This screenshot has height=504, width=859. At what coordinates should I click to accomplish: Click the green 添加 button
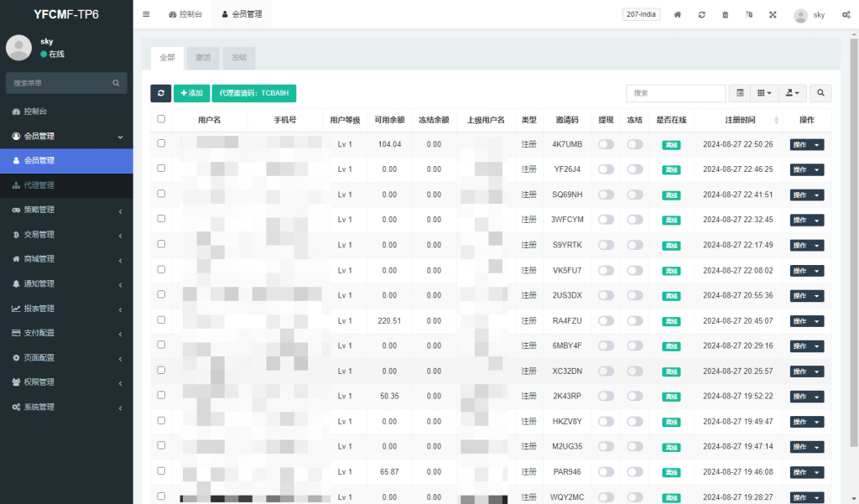tap(191, 93)
